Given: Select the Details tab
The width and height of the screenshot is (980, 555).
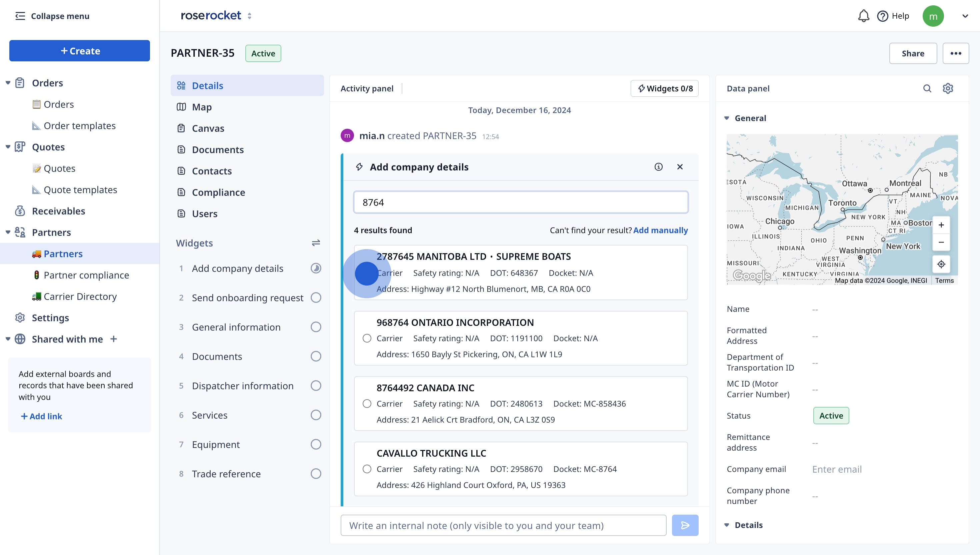Looking at the screenshot, I should pos(247,85).
